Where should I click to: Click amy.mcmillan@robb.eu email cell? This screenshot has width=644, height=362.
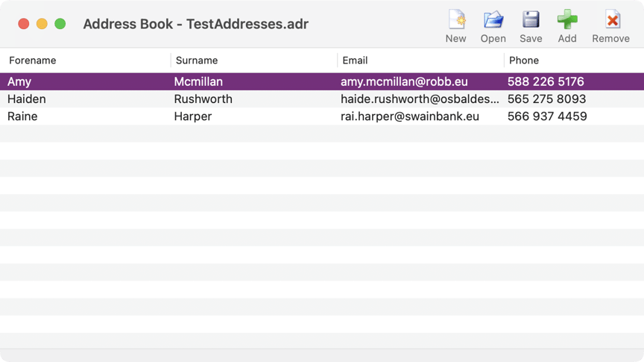coord(404,82)
